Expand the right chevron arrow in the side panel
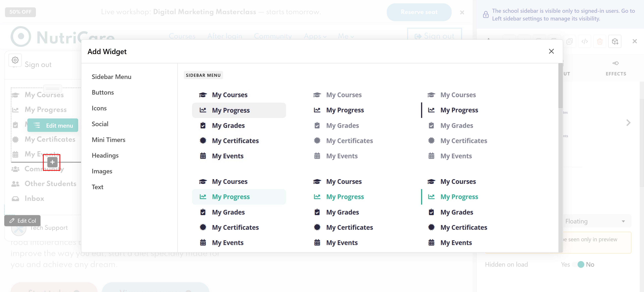 628,122
